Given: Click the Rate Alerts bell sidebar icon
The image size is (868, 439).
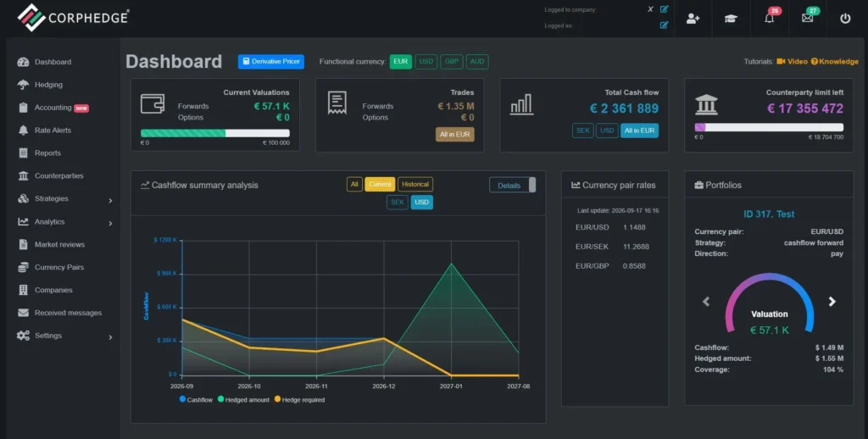Looking at the screenshot, I should coord(23,131).
